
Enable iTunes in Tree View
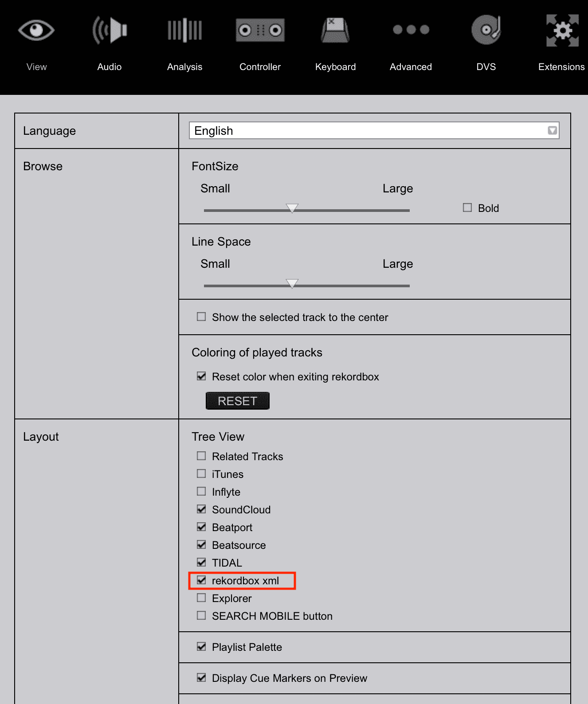click(201, 473)
